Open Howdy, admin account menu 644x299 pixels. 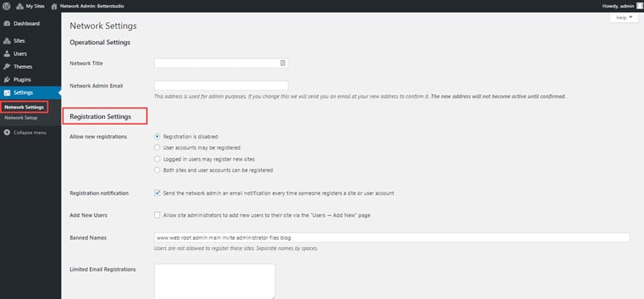(x=622, y=6)
